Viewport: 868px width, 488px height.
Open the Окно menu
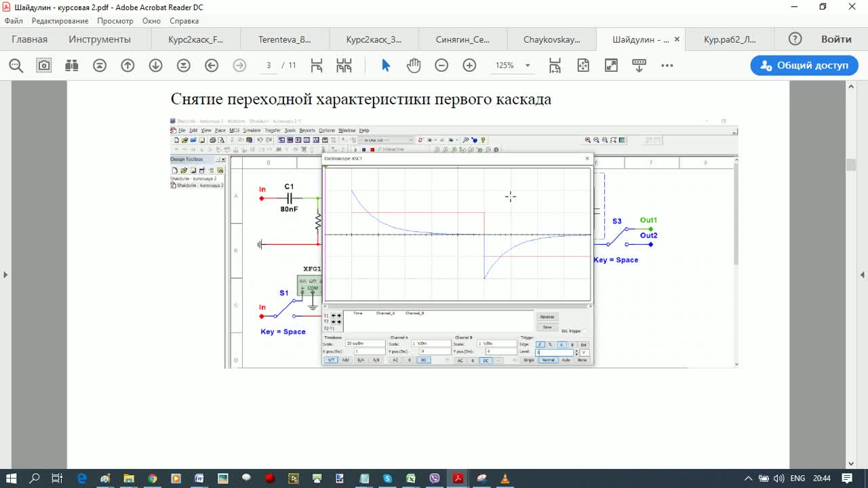[x=151, y=21]
